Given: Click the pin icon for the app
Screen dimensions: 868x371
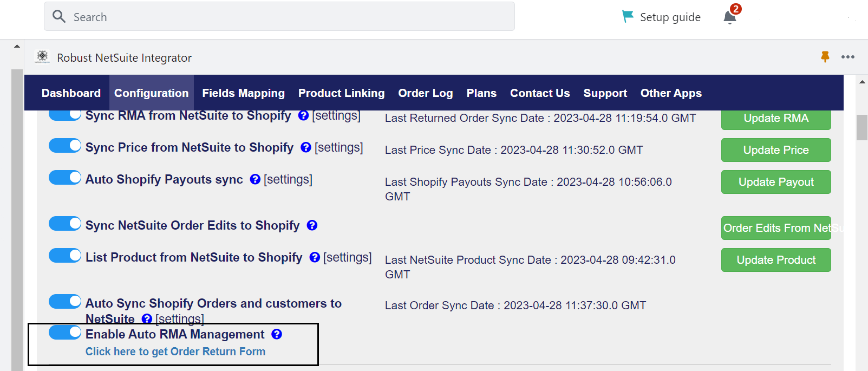Looking at the screenshot, I should (x=825, y=57).
